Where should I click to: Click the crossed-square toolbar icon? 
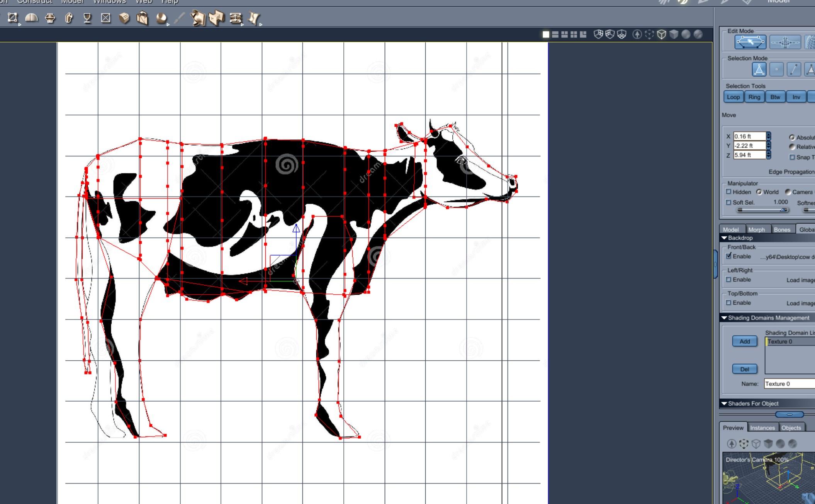pyautogui.click(x=105, y=18)
